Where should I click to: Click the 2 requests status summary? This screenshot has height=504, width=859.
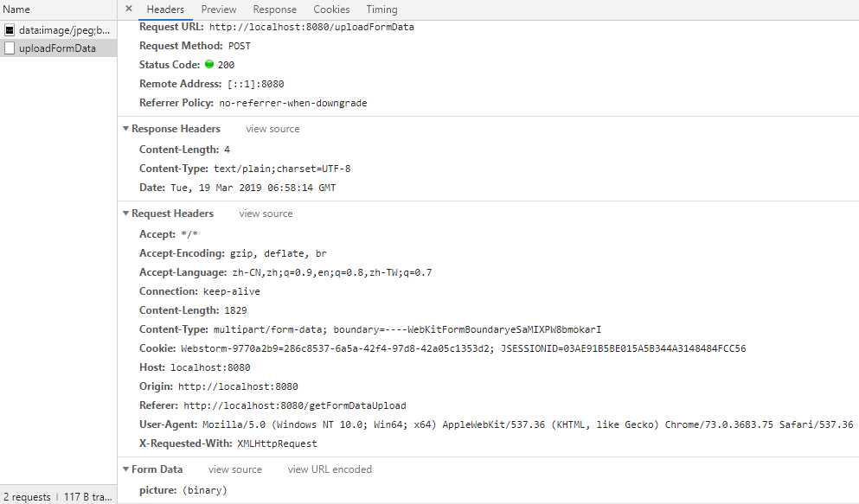click(26, 497)
